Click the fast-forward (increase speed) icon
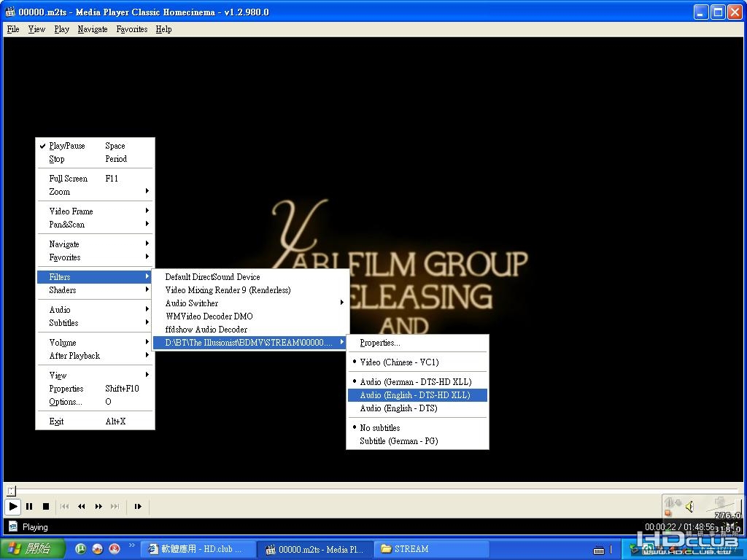Screen dimensions: 747x560 (x=98, y=506)
